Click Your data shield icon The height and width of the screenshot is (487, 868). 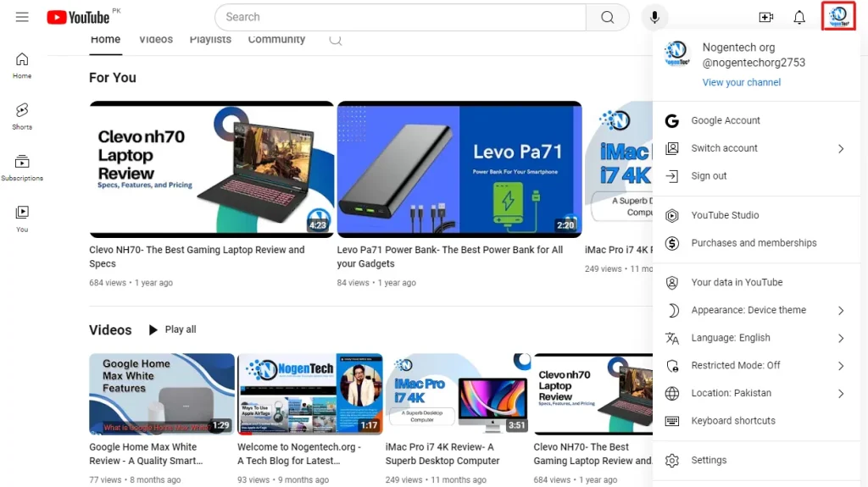(x=672, y=282)
